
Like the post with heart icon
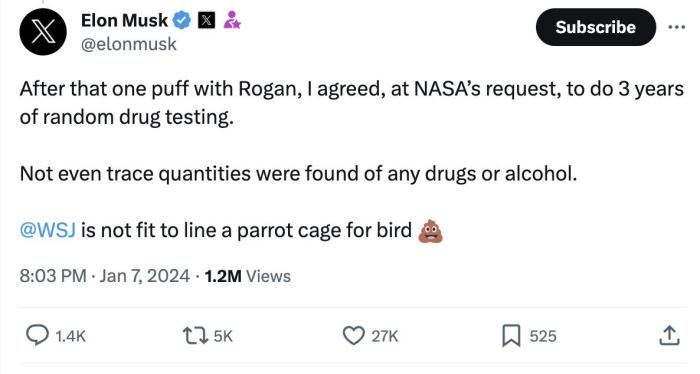click(x=353, y=336)
